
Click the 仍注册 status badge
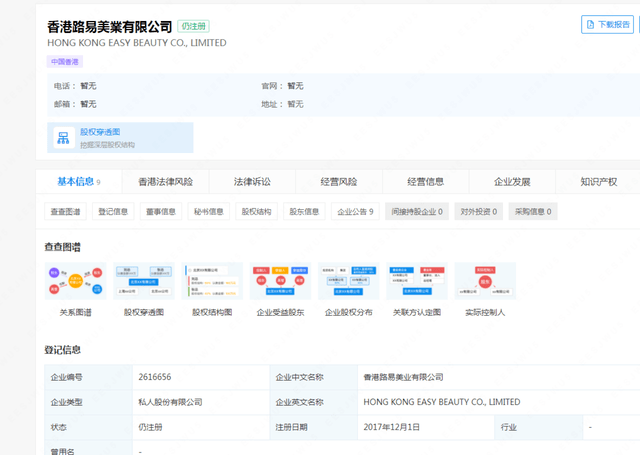[x=193, y=27]
